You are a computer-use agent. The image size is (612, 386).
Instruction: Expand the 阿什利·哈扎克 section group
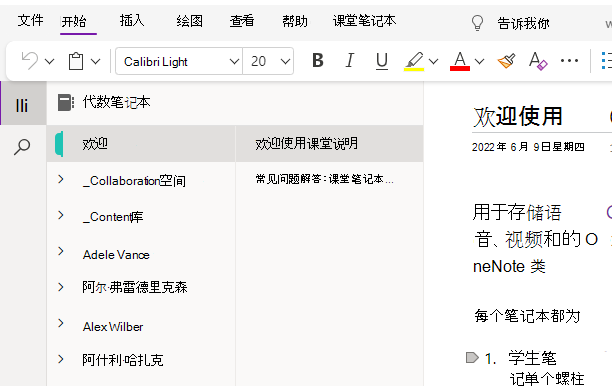[x=61, y=359]
